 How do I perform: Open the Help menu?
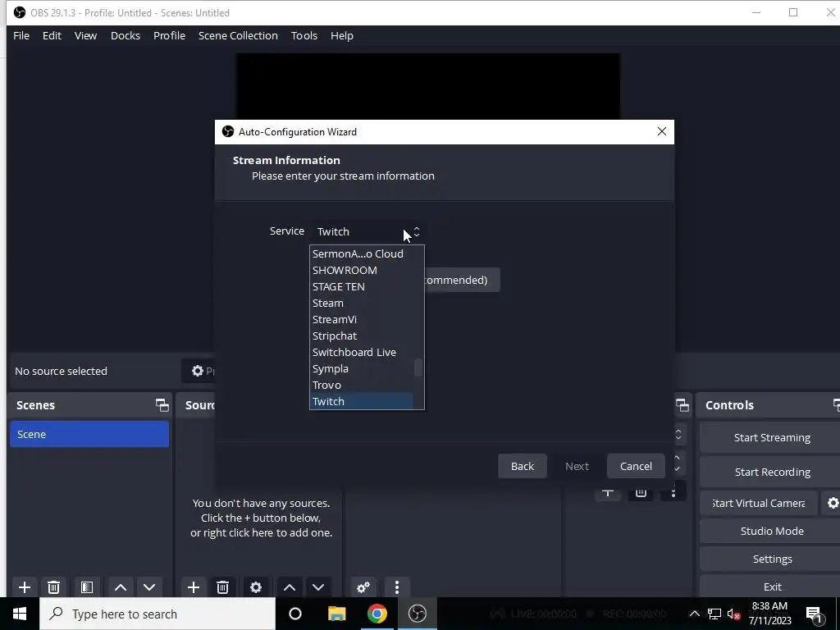point(342,35)
